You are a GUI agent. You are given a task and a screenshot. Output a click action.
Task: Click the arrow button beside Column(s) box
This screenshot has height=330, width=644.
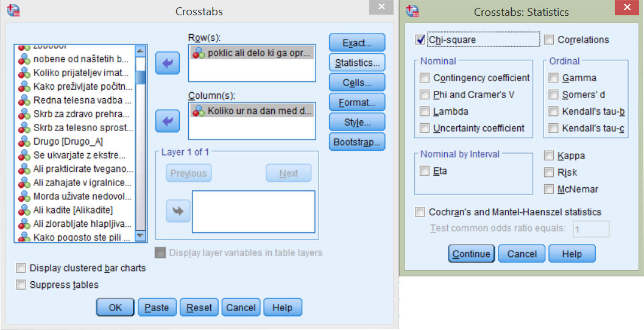167,121
